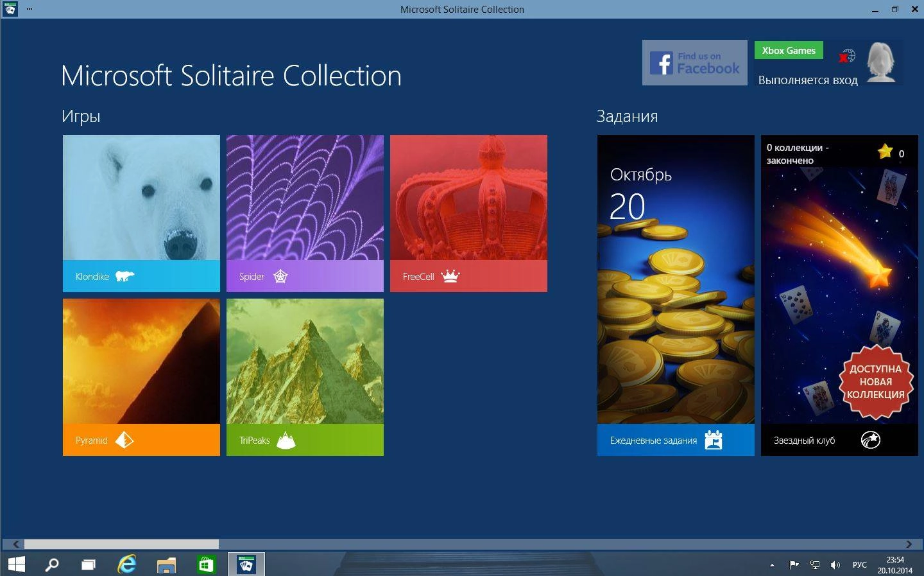
Task: Open the Star Club collection tile
Action: (839, 295)
